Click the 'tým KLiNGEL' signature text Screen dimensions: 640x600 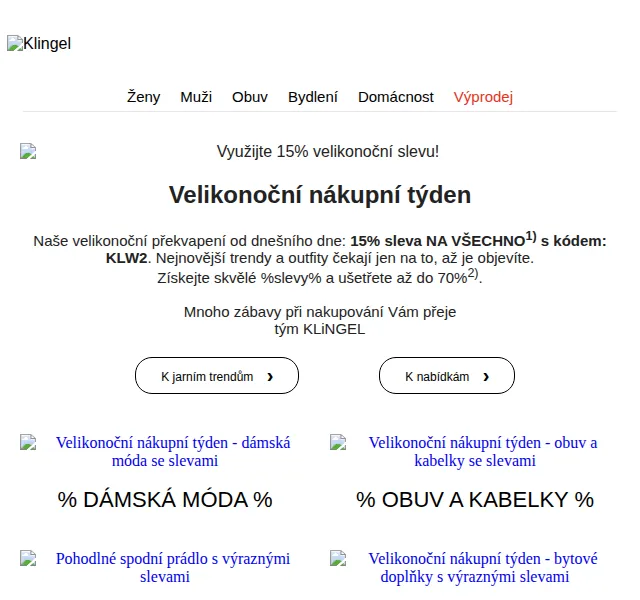coord(320,329)
